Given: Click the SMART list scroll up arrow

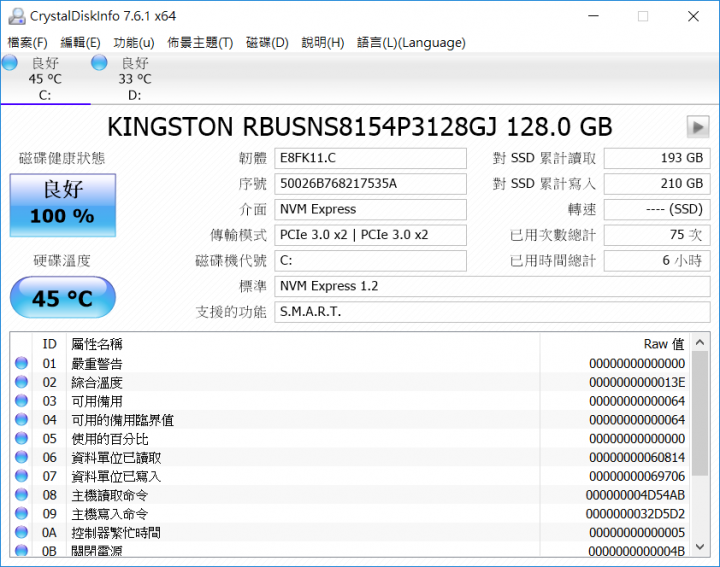Looking at the screenshot, I should click(x=700, y=342).
